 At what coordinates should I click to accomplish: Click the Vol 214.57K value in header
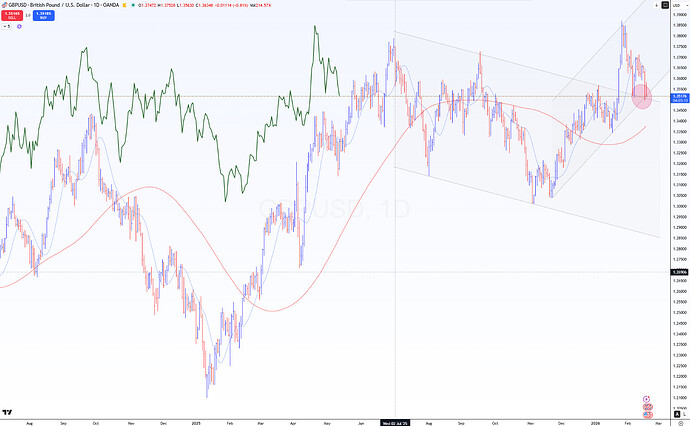262,5
